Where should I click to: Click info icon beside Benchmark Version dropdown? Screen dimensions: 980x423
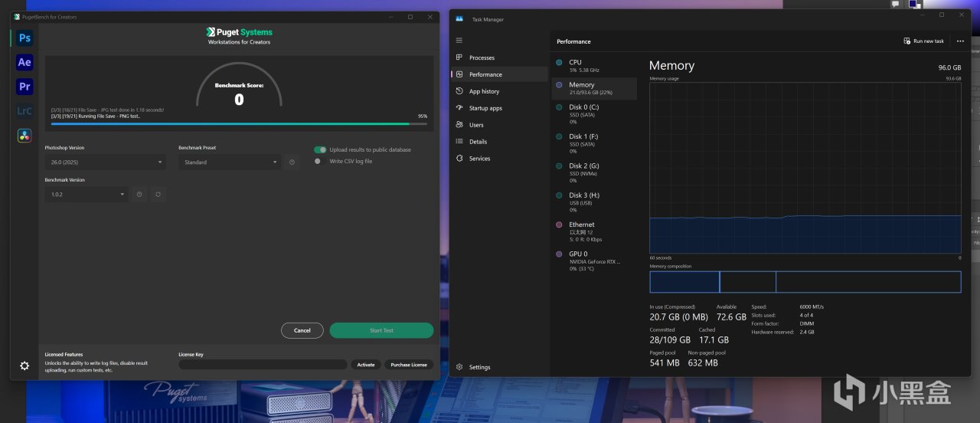point(139,195)
